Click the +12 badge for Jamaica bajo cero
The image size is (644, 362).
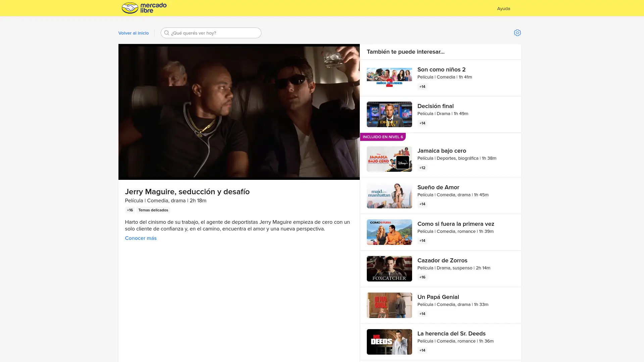coord(422,168)
